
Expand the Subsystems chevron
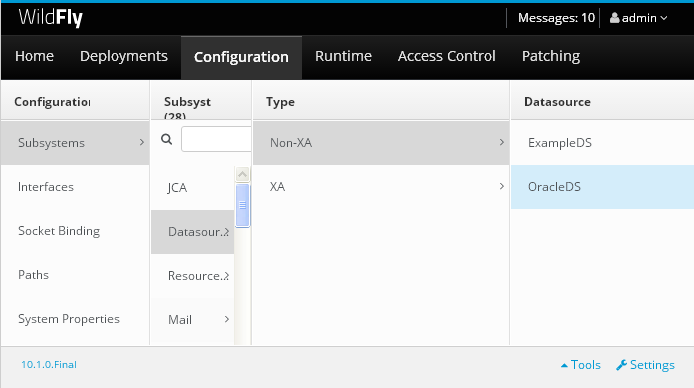(142, 142)
